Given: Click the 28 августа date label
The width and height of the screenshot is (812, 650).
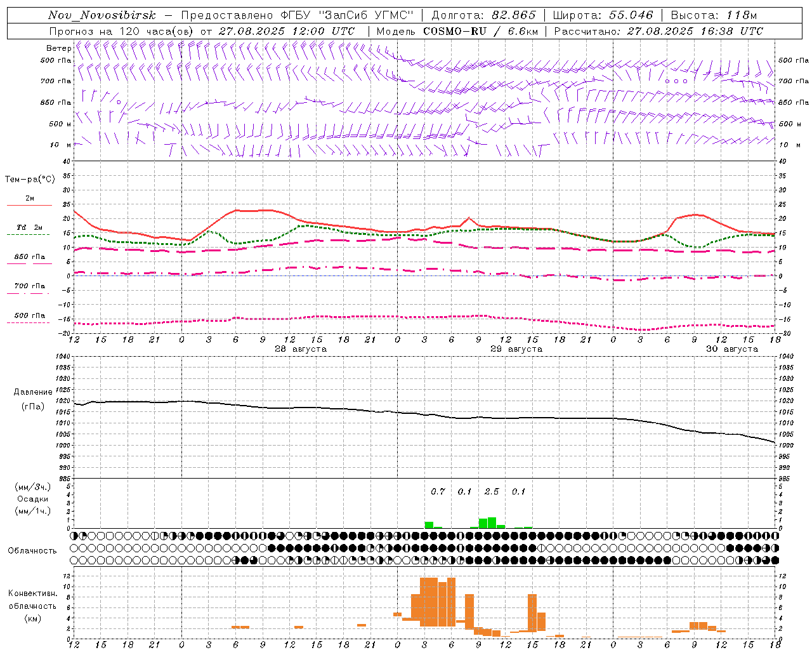Looking at the screenshot, I should coord(301,349).
